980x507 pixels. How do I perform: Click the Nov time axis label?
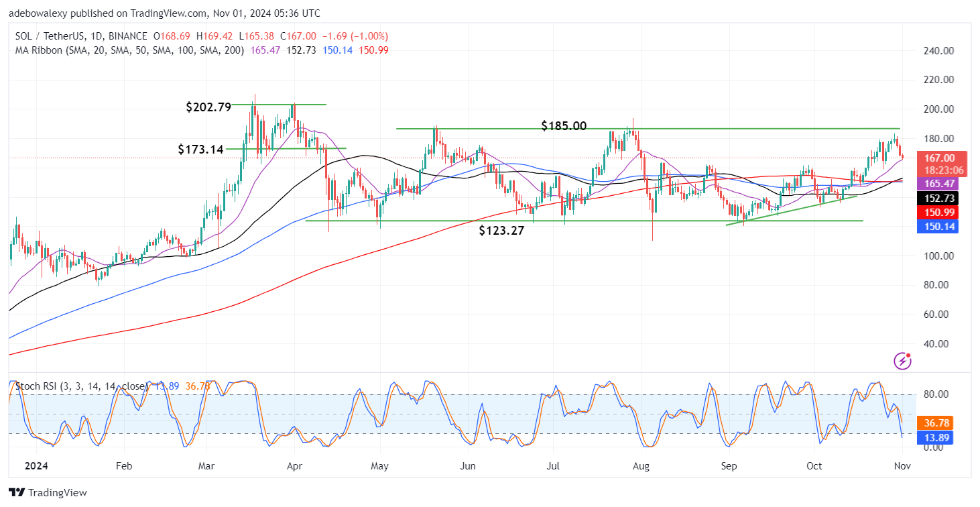902,465
